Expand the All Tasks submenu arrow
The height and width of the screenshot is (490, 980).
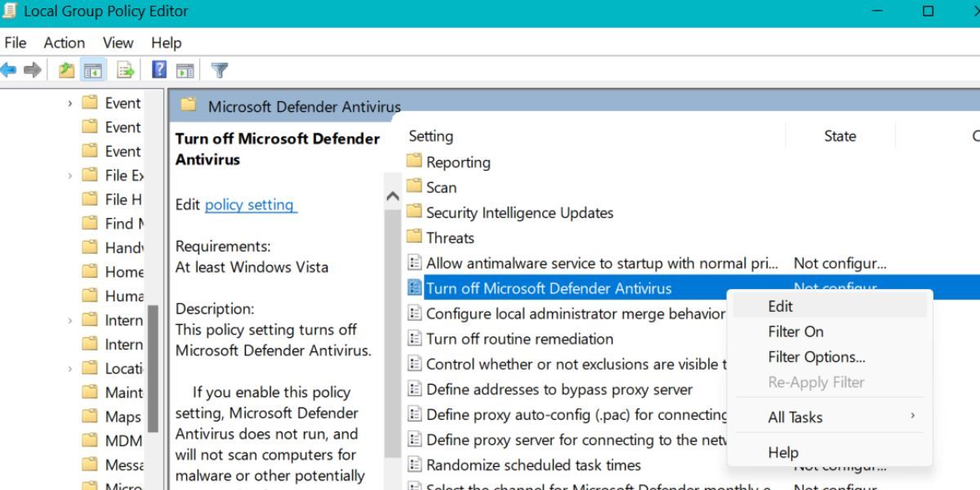912,416
